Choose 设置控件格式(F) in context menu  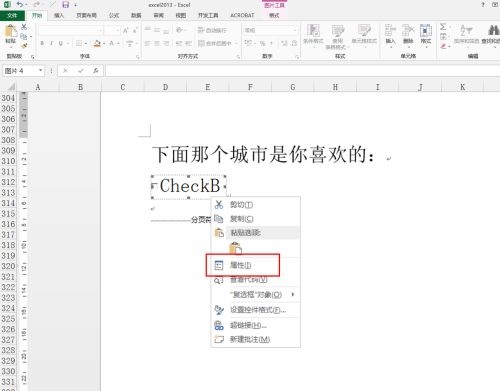click(x=256, y=310)
